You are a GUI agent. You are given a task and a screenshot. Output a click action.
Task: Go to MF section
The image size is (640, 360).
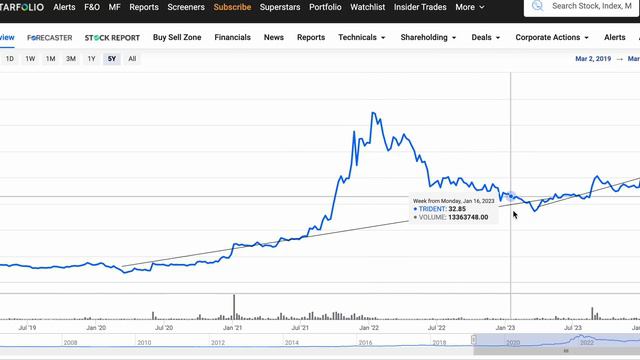(x=114, y=7)
